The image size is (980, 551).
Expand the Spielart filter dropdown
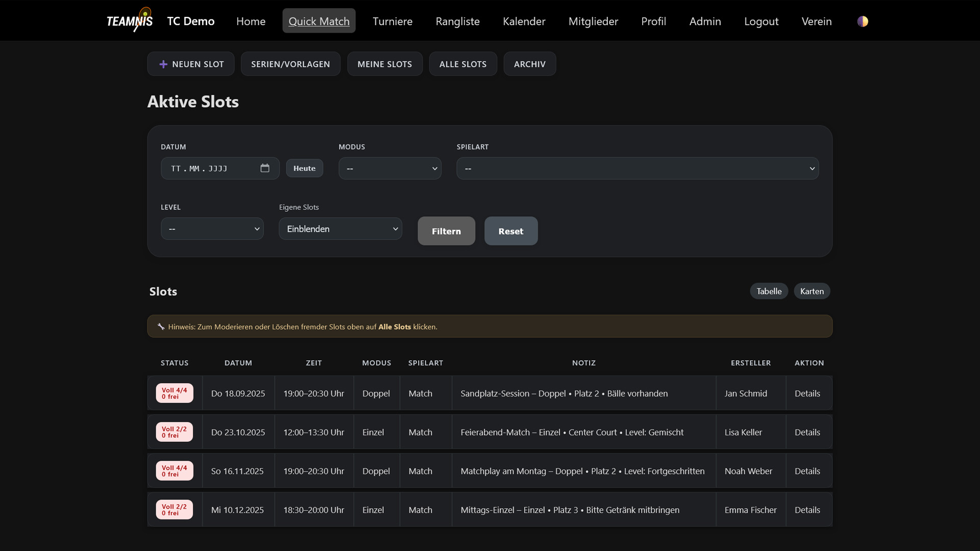[638, 168]
